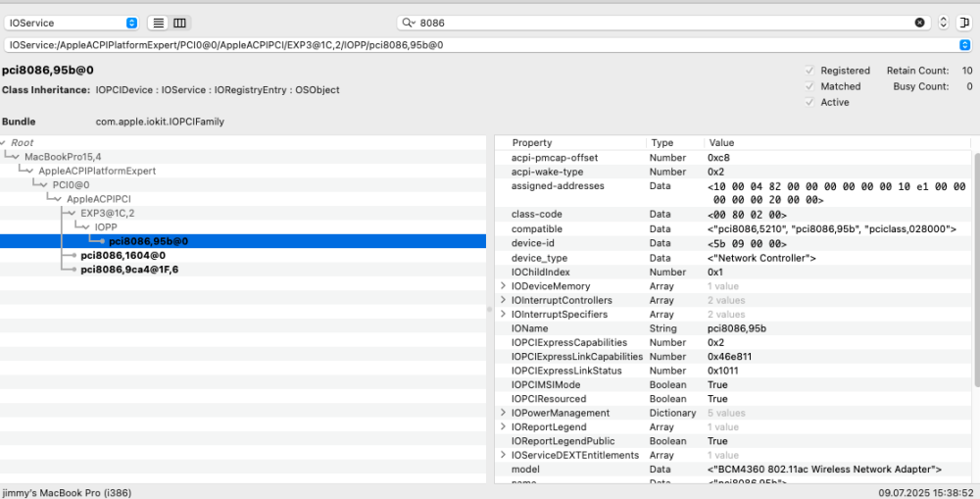Toggle the inspector sidebar icon
Image resolution: width=980 pixels, height=499 pixels.
click(964, 23)
